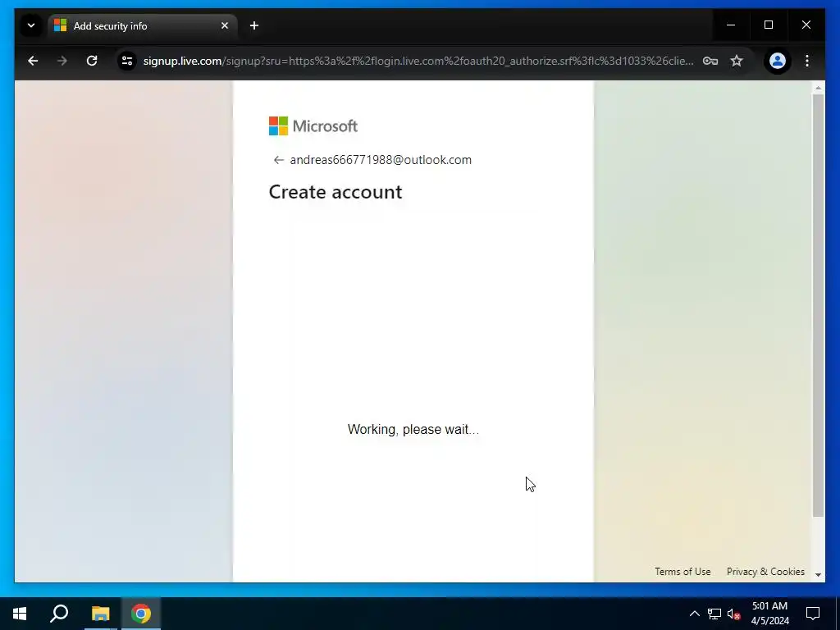The width and height of the screenshot is (840, 630).
Task: Open the Chrome tab search dropdown
Action: [31, 25]
